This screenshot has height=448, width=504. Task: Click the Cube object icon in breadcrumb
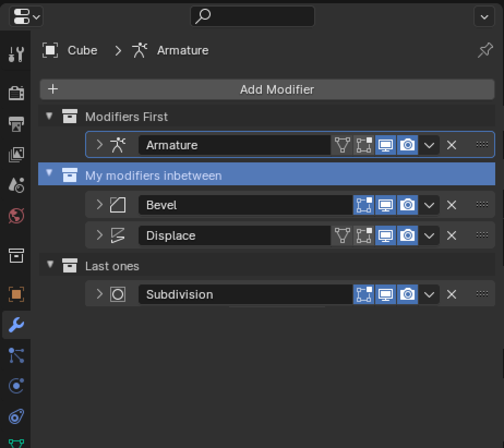pos(50,51)
